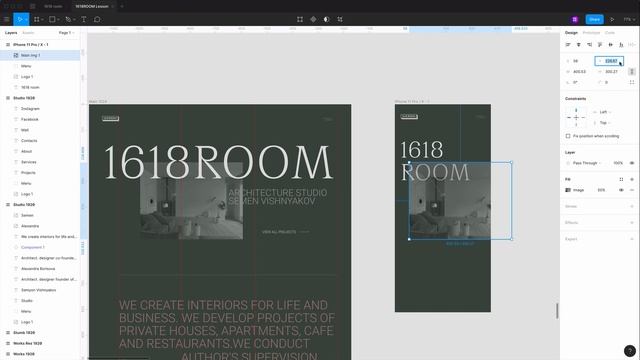Image resolution: width=640 pixels, height=360 pixels.
Task: Open the Figma main menu hamburger icon
Action: tap(6, 19)
